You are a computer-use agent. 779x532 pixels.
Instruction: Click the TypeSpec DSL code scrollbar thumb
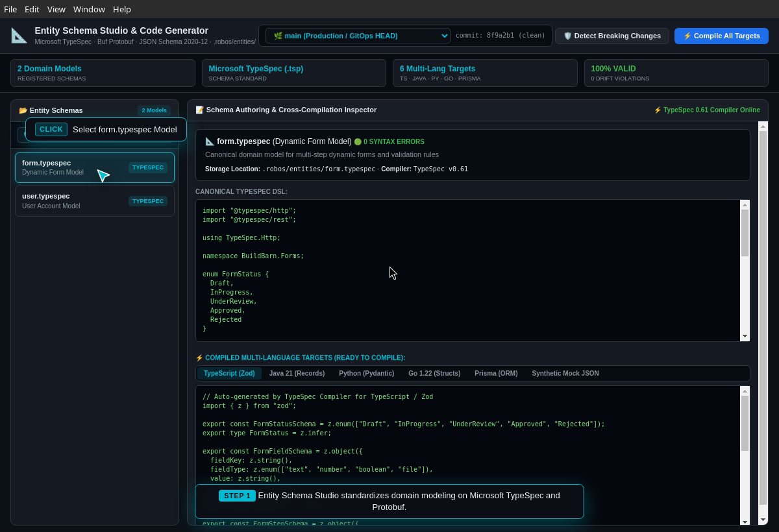(x=745, y=233)
